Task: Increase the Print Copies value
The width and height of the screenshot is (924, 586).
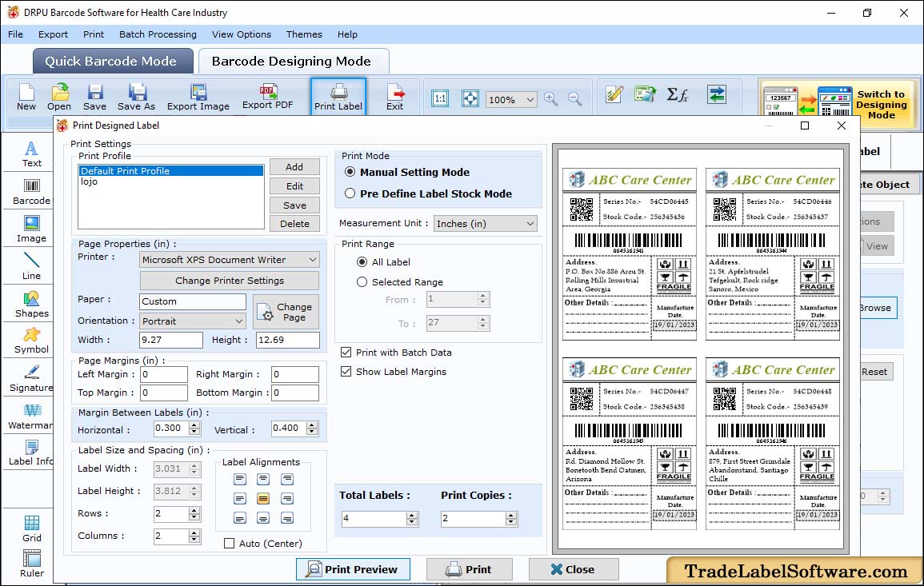Action: [511, 515]
